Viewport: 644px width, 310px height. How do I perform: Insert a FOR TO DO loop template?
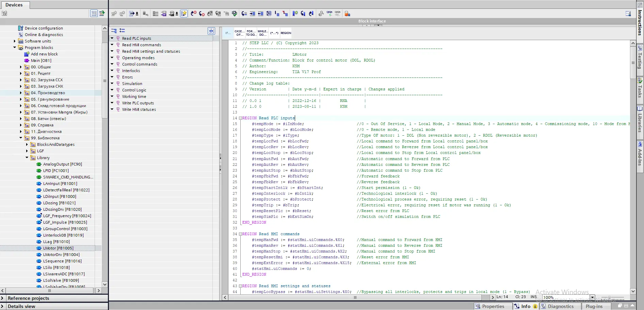[x=251, y=33]
